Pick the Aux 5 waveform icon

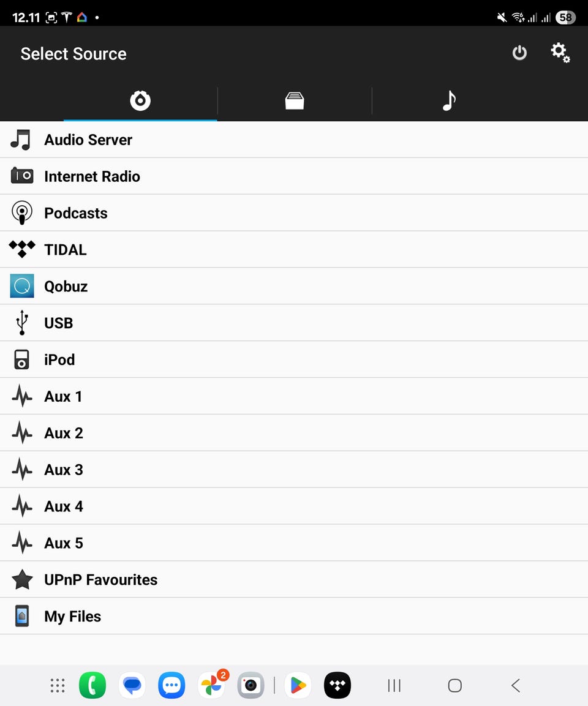coord(21,543)
